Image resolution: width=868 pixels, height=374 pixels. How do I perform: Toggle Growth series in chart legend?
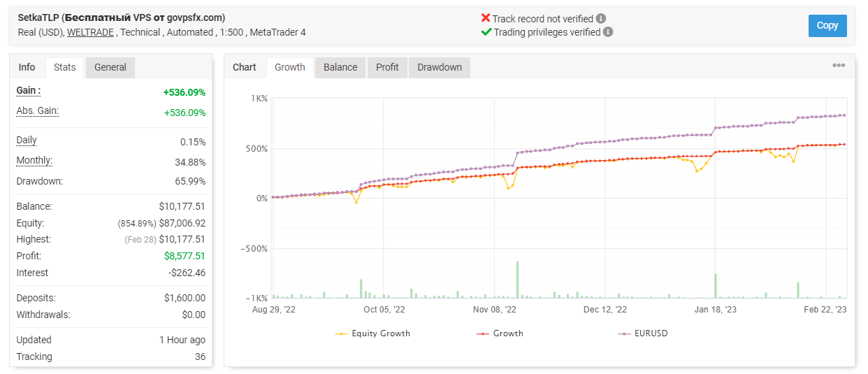tap(500, 333)
